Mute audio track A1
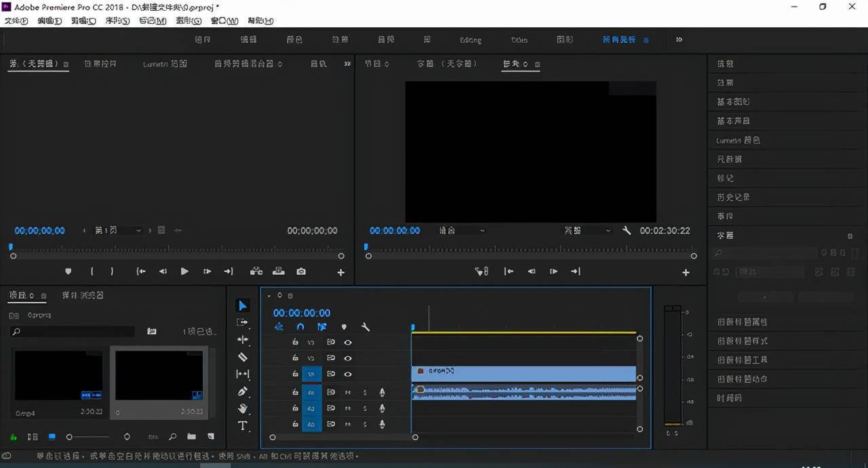This screenshot has height=468, width=868. 348,391
